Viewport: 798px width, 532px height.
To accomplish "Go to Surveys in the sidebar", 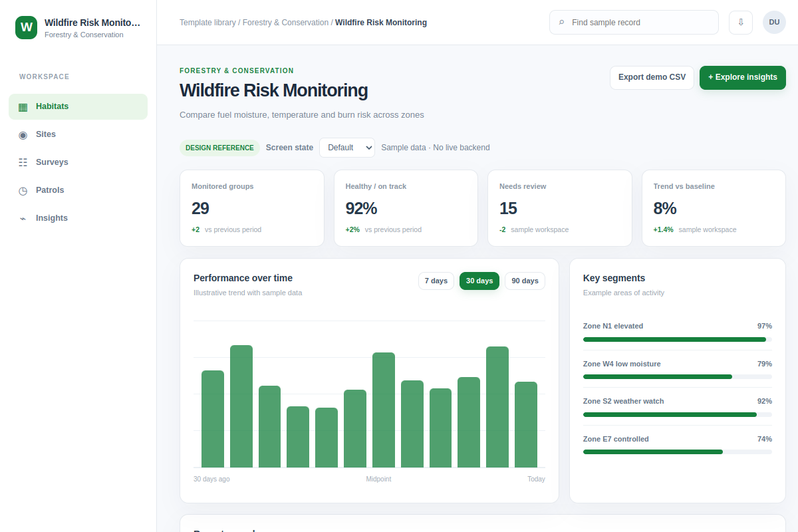I will click(x=78, y=162).
